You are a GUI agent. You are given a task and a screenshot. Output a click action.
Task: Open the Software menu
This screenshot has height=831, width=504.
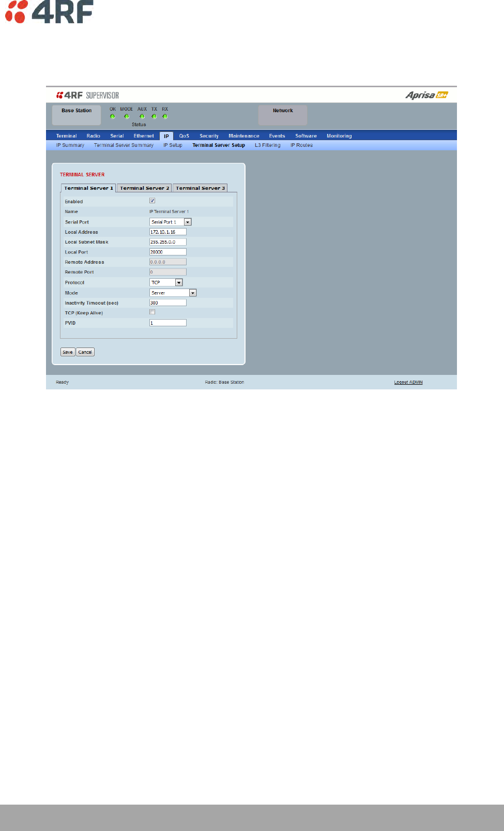[306, 136]
